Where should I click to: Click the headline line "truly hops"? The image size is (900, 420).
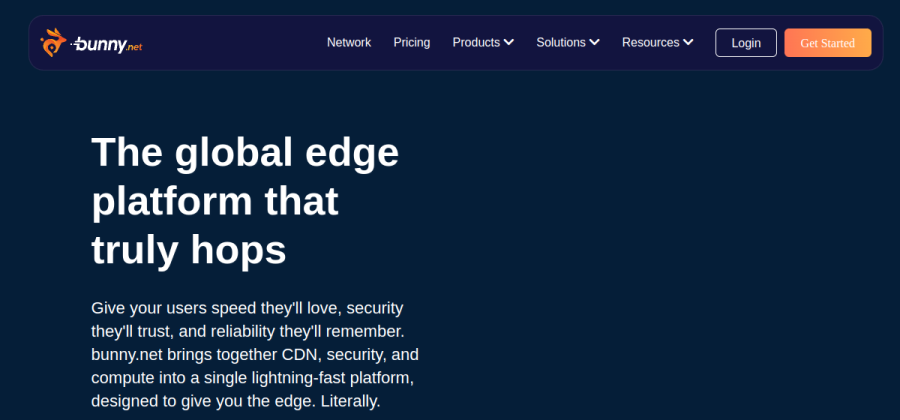[189, 251]
